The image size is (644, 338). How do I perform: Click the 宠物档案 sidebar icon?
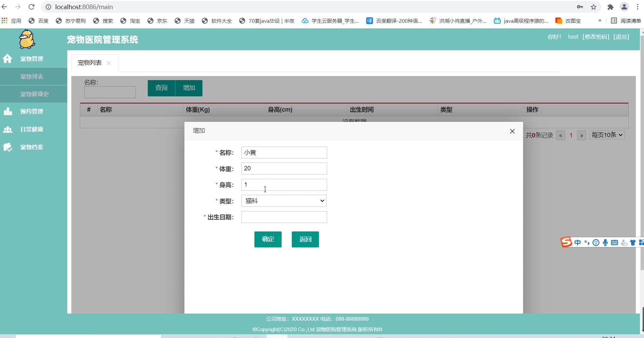(7, 147)
